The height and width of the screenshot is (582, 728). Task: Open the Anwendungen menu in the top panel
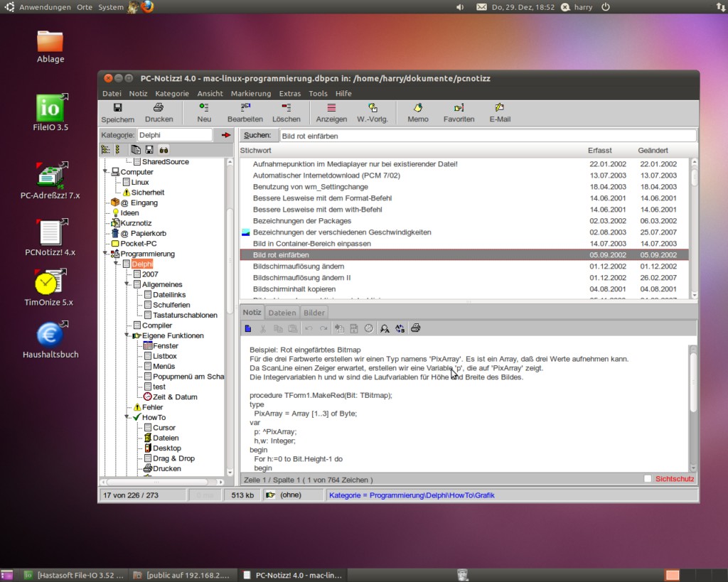click(x=45, y=7)
